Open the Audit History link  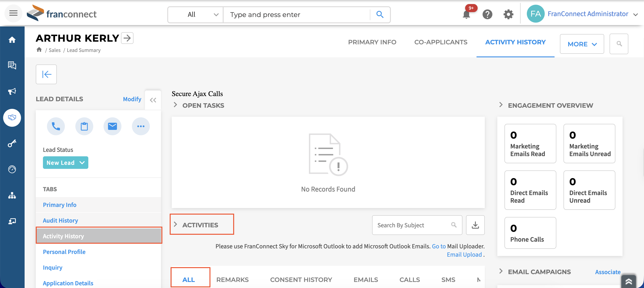pos(60,220)
